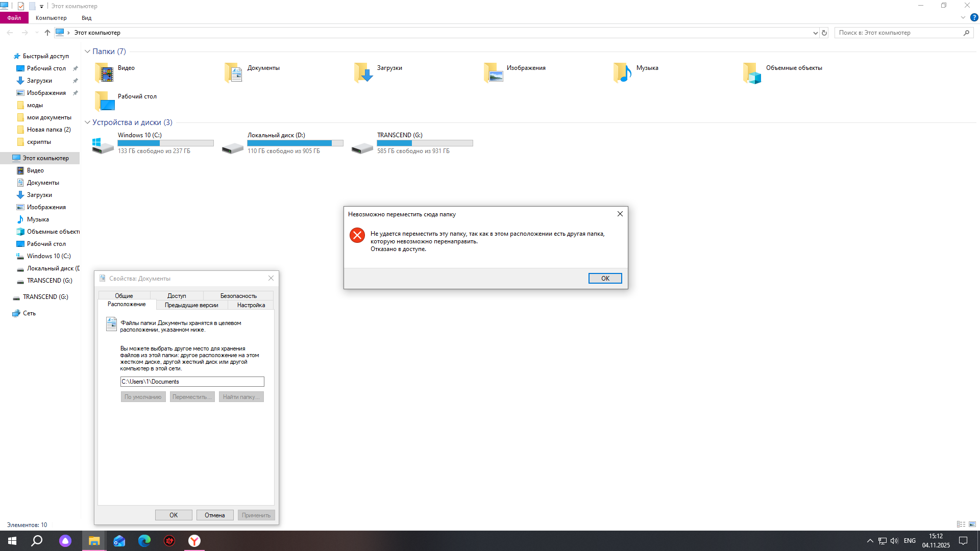
Task: Open the Yandex Browser taskbar icon
Action: coord(194,541)
